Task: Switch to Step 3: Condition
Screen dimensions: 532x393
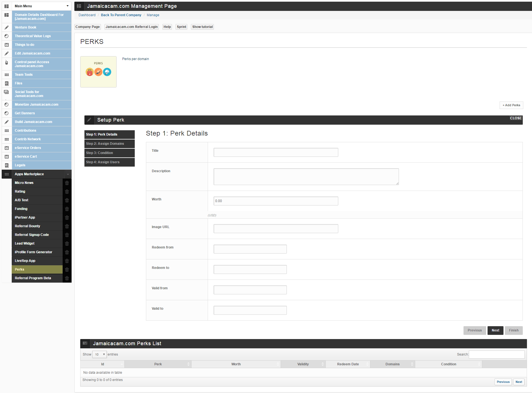Action: (x=110, y=153)
